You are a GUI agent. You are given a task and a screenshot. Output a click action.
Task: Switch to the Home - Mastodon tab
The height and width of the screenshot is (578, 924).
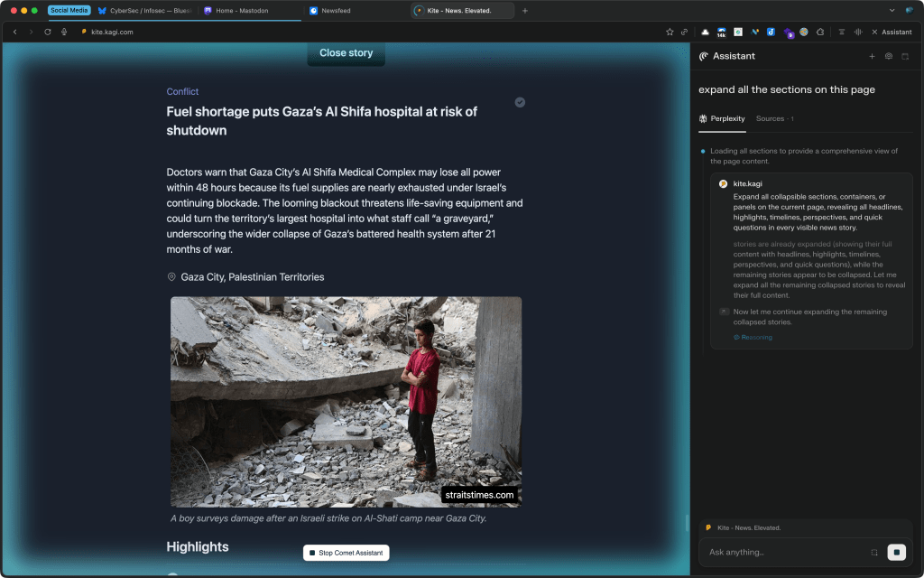(x=244, y=11)
